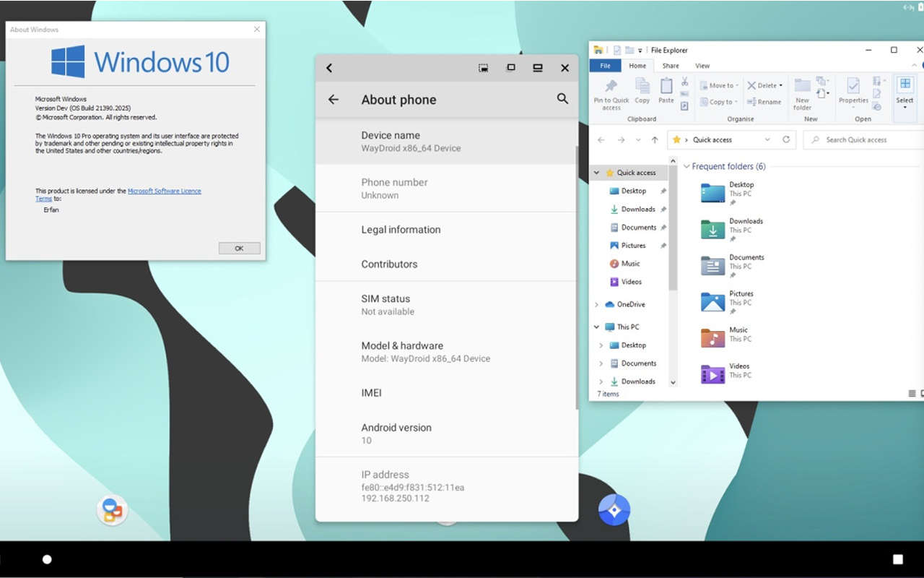Select the Home ribbon tab

(x=637, y=66)
